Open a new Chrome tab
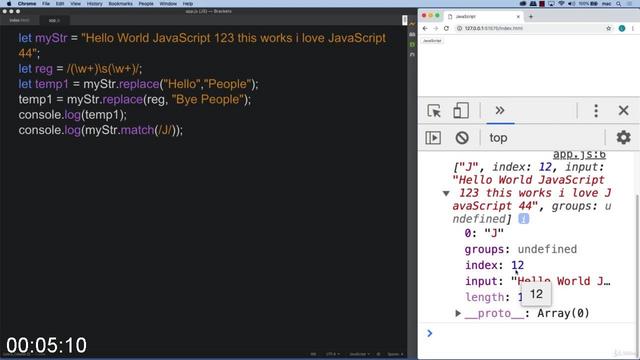The image size is (640, 360). (x=531, y=17)
